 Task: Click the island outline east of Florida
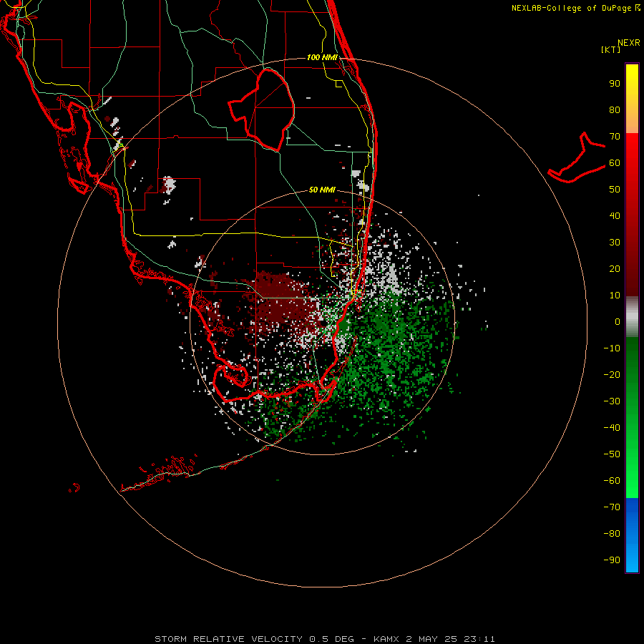coord(577,157)
